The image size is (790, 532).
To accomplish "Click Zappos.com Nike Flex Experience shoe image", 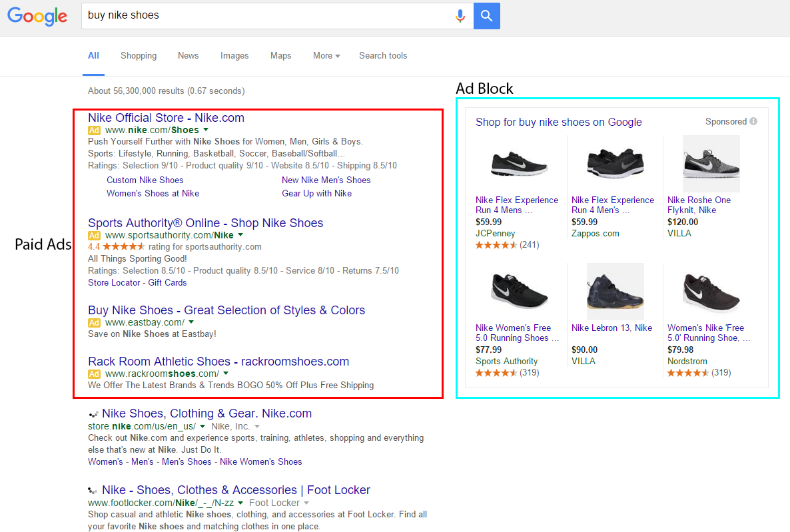I will [615, 164].
